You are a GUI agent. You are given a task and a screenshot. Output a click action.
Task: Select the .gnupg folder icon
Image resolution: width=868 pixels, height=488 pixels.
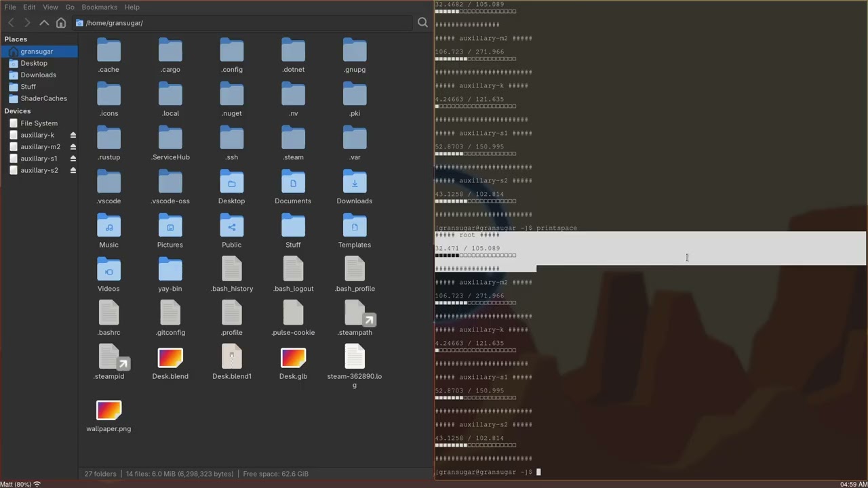355,51
